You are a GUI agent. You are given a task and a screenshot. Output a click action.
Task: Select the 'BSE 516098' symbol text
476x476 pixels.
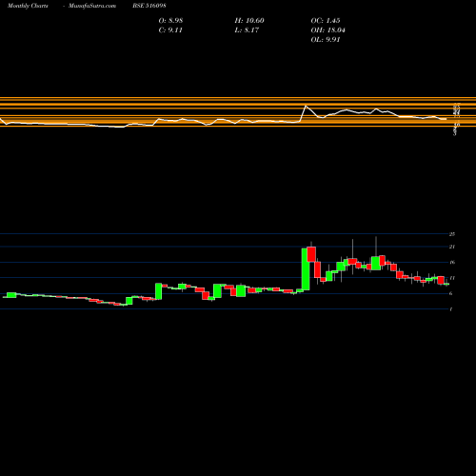click(x=149, y=6)
